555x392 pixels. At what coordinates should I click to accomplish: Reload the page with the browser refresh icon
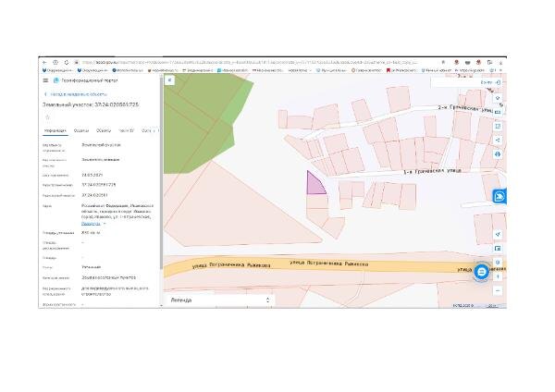pyautogui.click(x=67, y=62)
